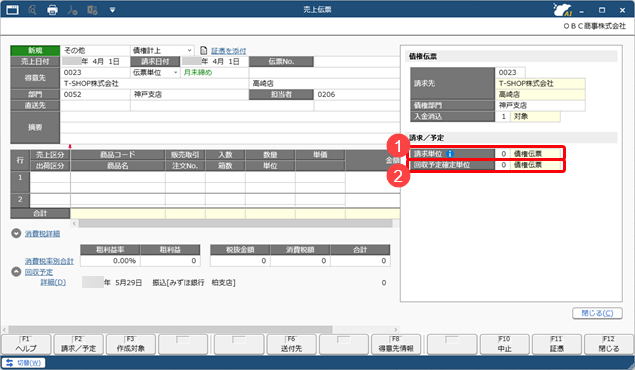Click the detail grid horizontal scrollbar
Image resolution: width=635 pixels, height=370 pixels.
point(235,223)
